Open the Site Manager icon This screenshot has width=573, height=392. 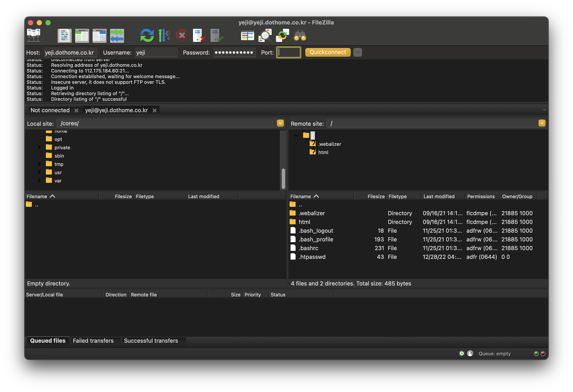tap(34, 36)
